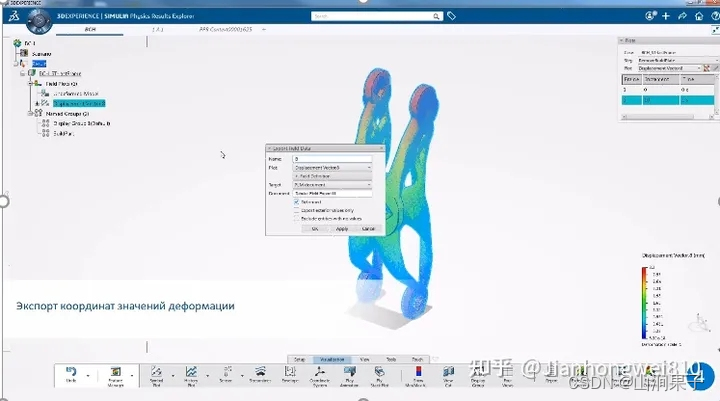Image resolution: width=720 pixels, height=401 pixels.
Task: Open the Step dropdown in Plots panel
Action: click(678, 60)
